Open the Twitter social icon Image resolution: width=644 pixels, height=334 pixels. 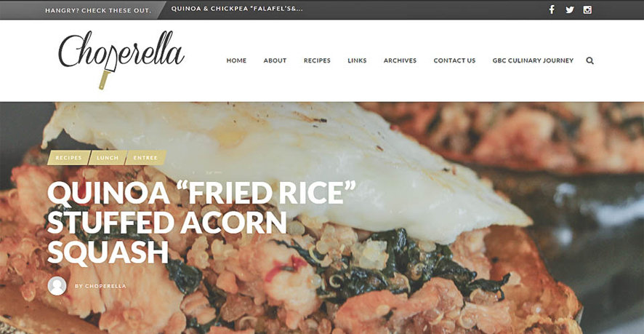(x=570, y=9)
